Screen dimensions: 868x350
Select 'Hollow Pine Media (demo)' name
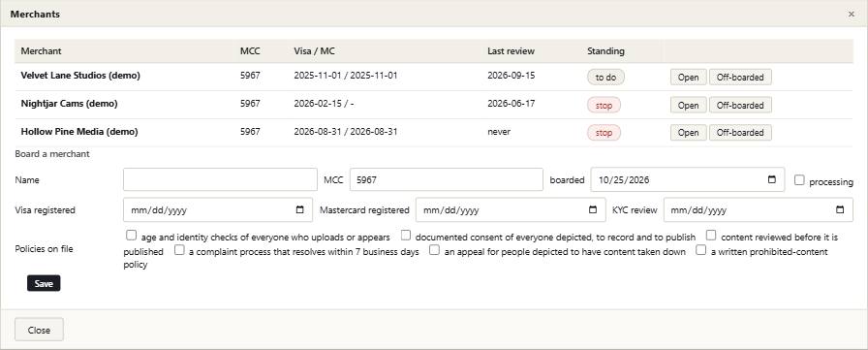pyautogui.click(x=79, y=132)
